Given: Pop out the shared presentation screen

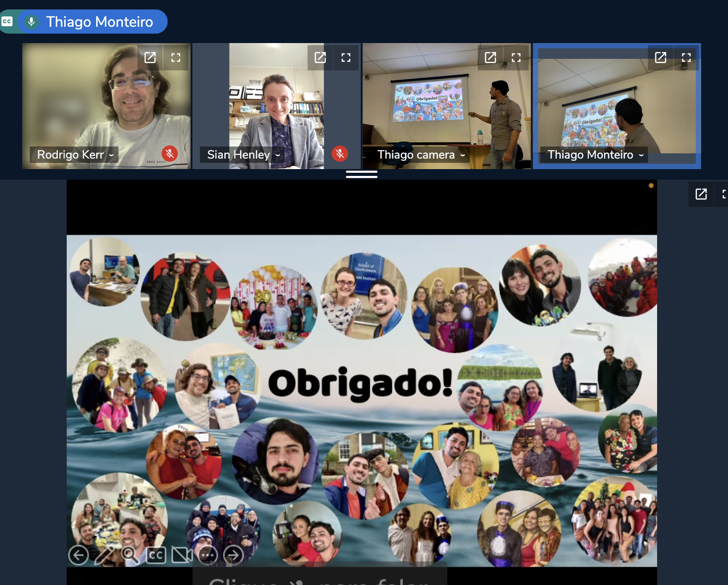Looking at the screenshot, I should pyautogui.click(x=701, y=194).
